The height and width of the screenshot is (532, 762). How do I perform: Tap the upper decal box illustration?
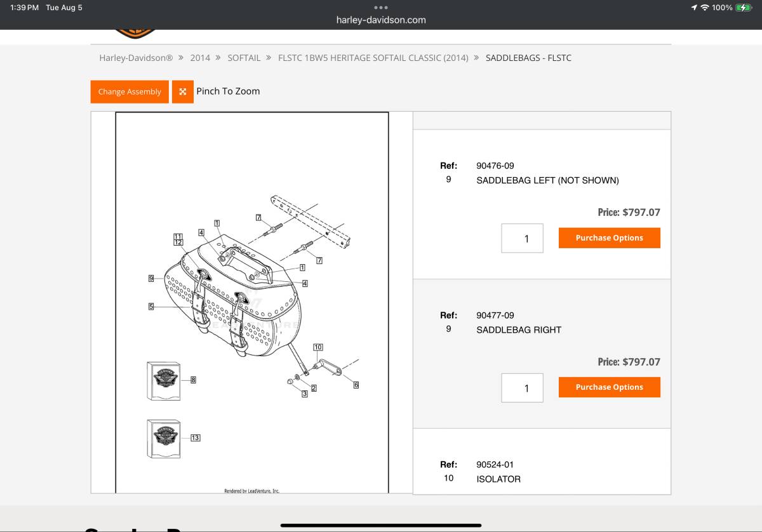pos(163,381)
